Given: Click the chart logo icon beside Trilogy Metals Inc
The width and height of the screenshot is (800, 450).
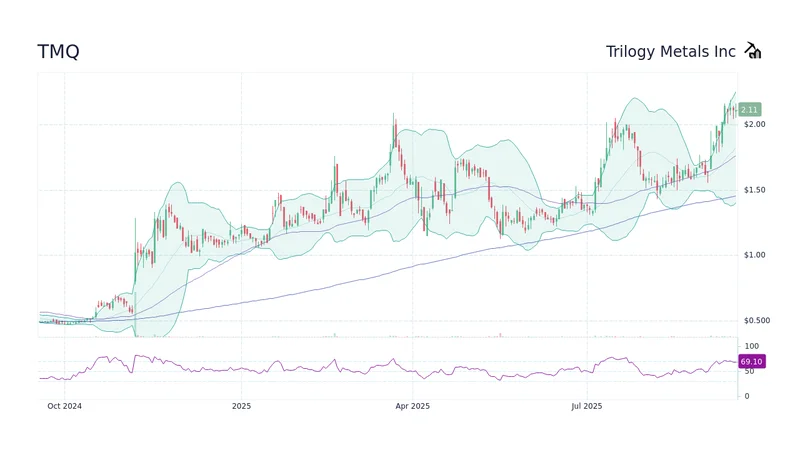Looking at the screenshot, I should [x=753, y=51].
